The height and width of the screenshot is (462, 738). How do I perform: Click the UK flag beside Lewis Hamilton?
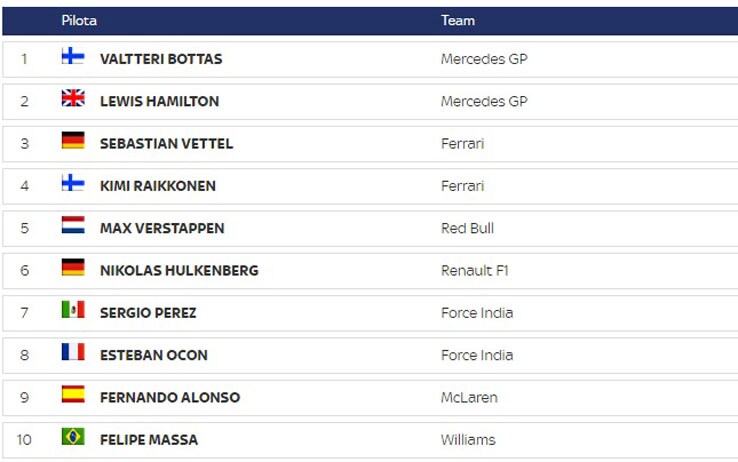[x=73, y=98]
